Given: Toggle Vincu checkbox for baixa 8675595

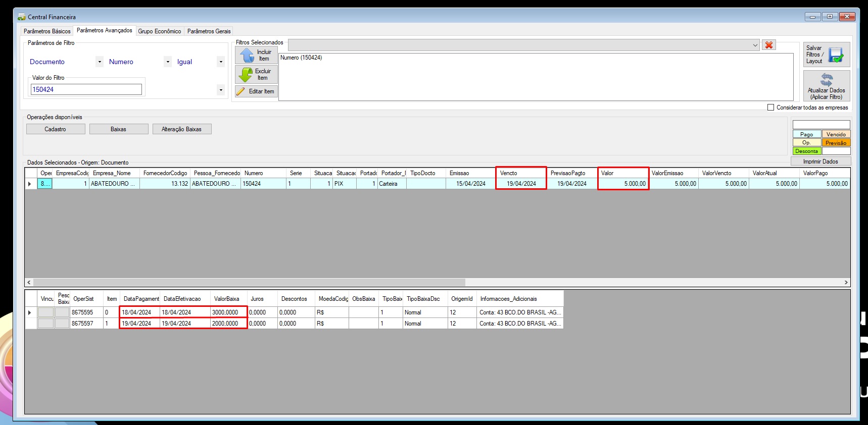Looking at the screenshot, I should (x=46, y=312).
